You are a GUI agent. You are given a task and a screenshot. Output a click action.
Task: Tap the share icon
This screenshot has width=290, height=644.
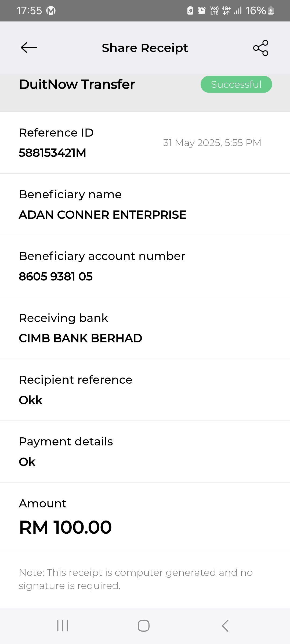pos(260,48)
